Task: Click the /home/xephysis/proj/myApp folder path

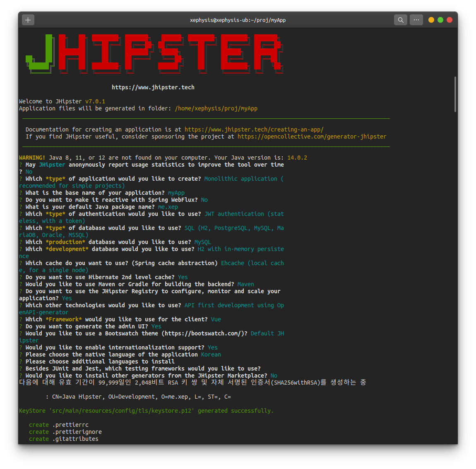Action: coord(216,109)
